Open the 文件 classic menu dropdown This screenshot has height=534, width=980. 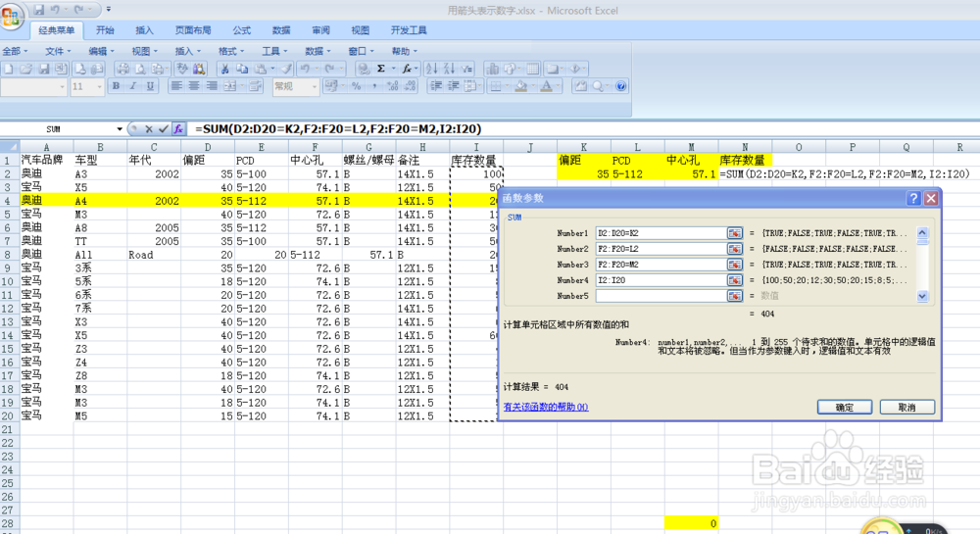(x=58, y=51)
